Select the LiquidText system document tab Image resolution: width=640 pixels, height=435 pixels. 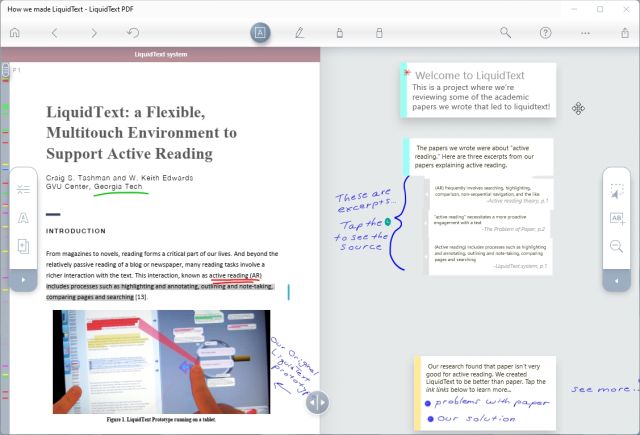(160, 54)
